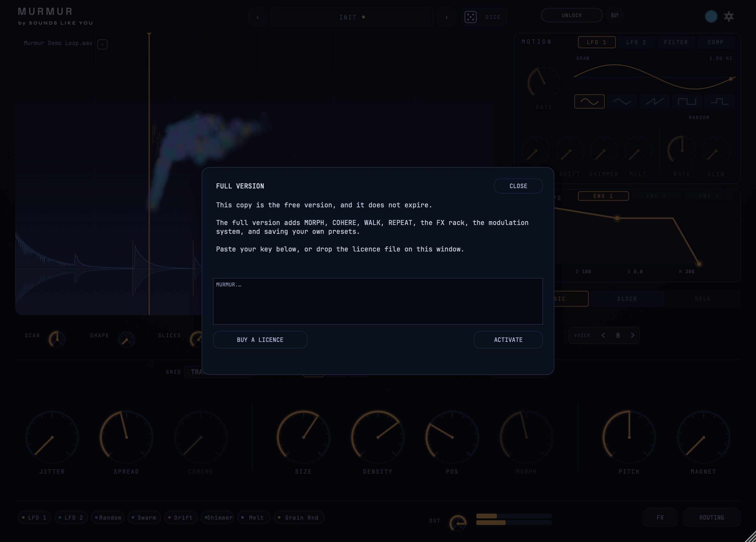Increase voice count with right arrow
The image size is (756, 542).
click(x=632, y=335)
